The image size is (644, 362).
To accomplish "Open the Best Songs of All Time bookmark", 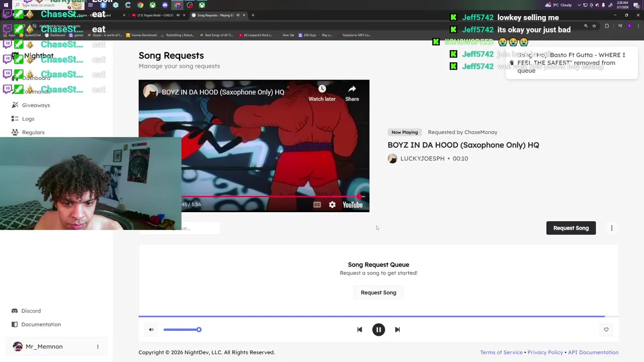I will [x=217, y=35].
